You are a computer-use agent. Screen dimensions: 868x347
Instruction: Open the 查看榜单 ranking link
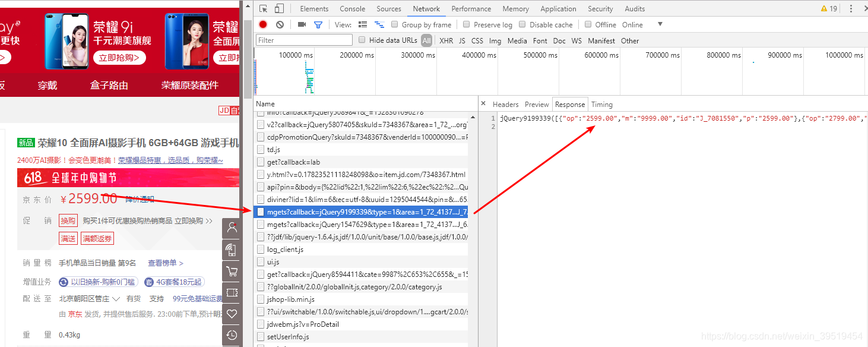pos(166,263)
